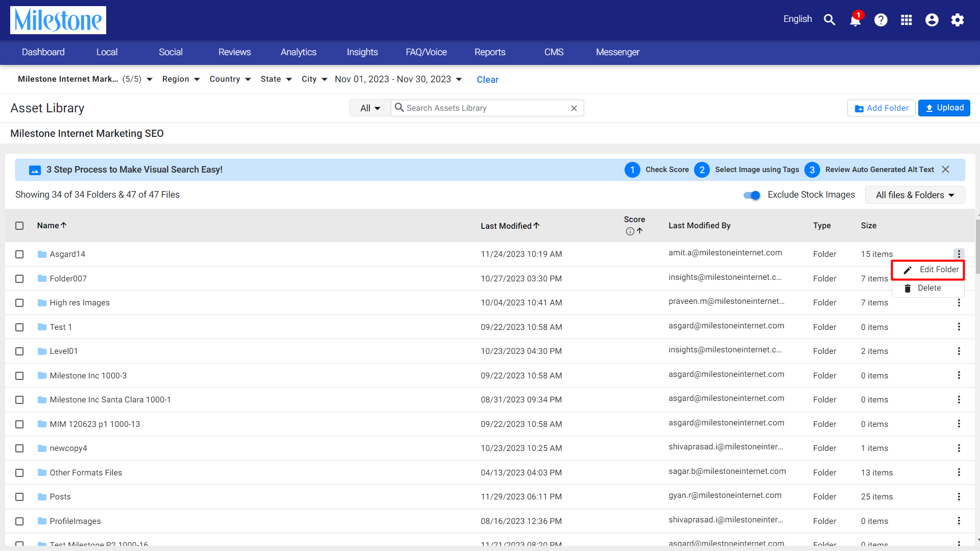Check the Test 1 row checkbox
The height and width of the screenshot is (551, 980).
click(19, 327)
